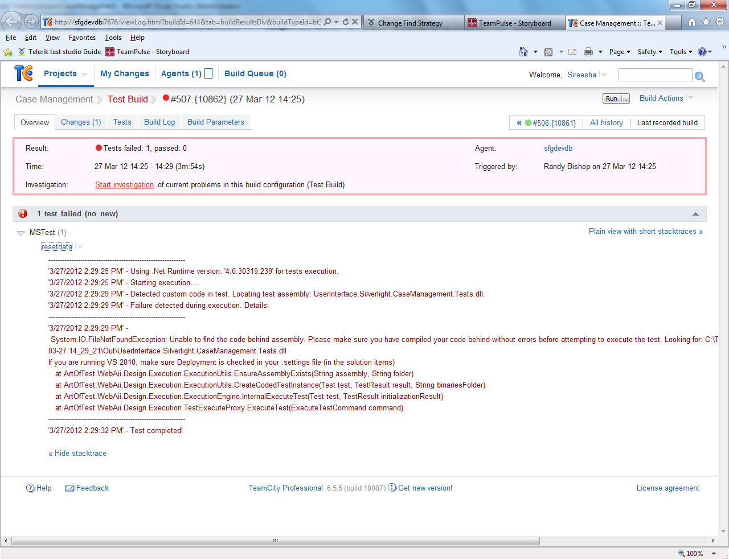Click the Run custom build '...' button
The width and height of the screenshot is (729, 560).
coord(625,98)
